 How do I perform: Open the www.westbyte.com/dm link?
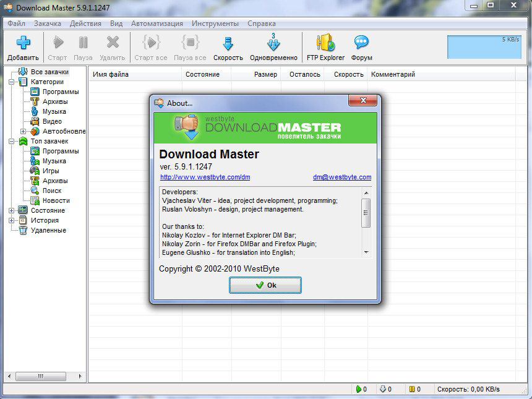click(x=205, y=178)
